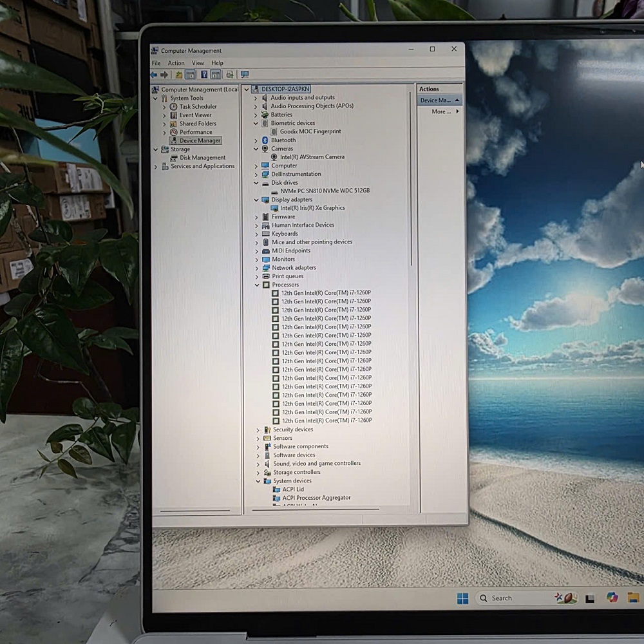Expand the Bluetooth category
This screenshot has height=644, width=644.
[x=256, y=140]
